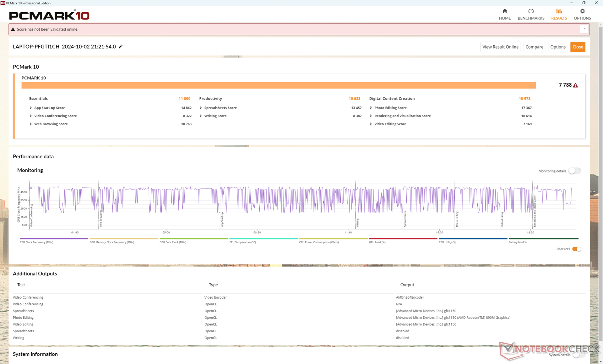Click the Web Browsing marker on chart
The width and height of the screenshot is (603, 364).
point(100,219)
